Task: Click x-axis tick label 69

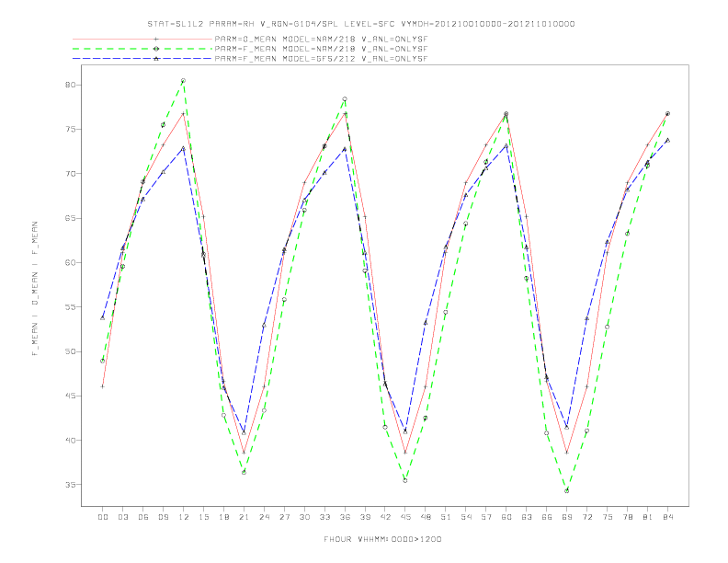Action: [567, 517]
